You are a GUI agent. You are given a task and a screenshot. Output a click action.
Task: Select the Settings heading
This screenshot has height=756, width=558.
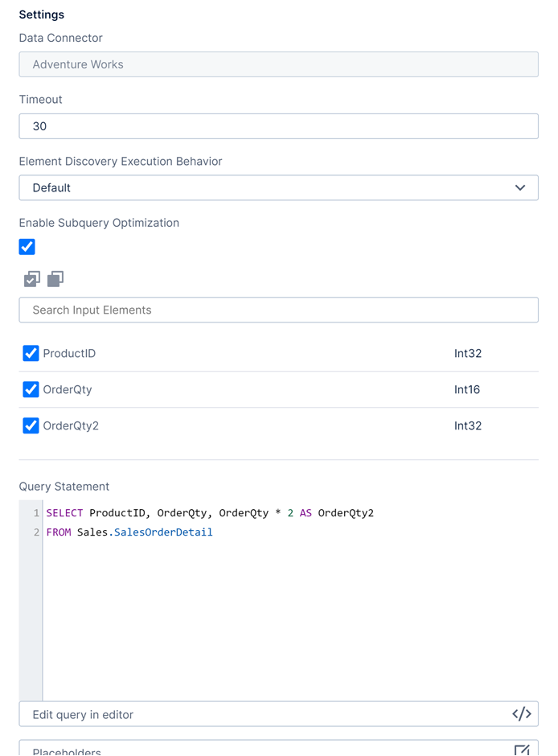point(41,14)
